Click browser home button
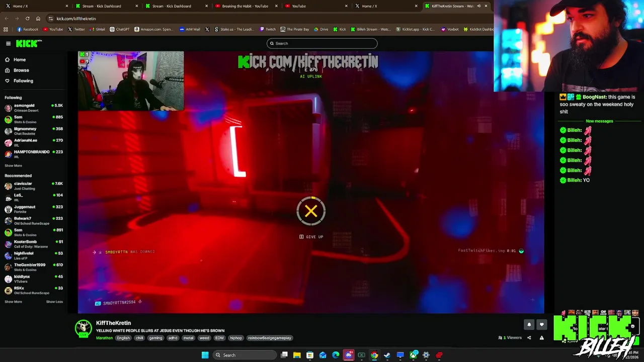 [x=38, y=19]
